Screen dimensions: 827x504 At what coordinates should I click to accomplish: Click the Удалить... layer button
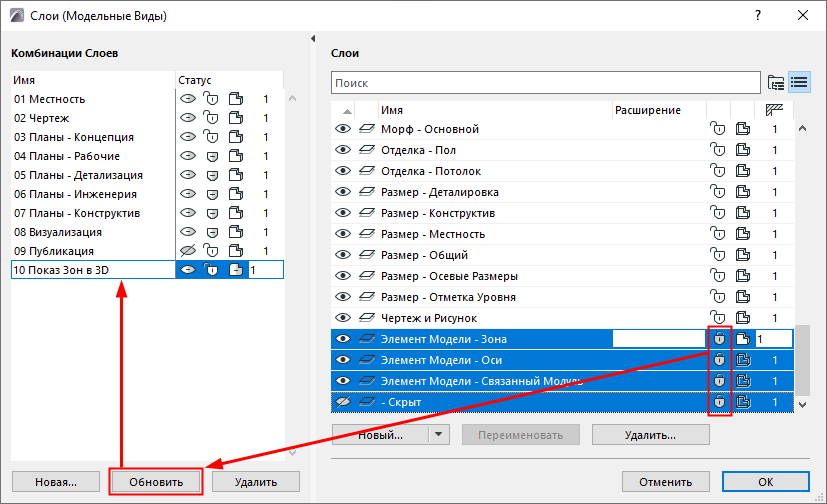pyautogui.click(x=650, y=435)
